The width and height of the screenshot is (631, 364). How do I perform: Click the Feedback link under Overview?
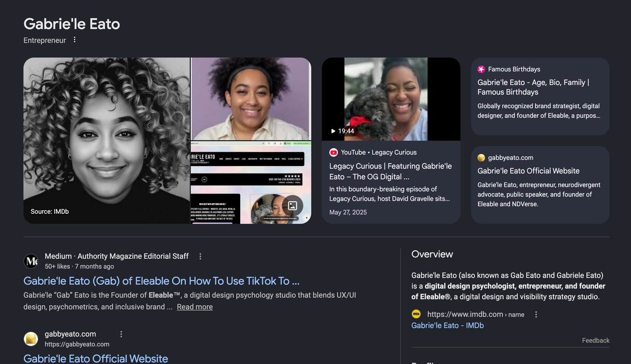click(596, 340)
